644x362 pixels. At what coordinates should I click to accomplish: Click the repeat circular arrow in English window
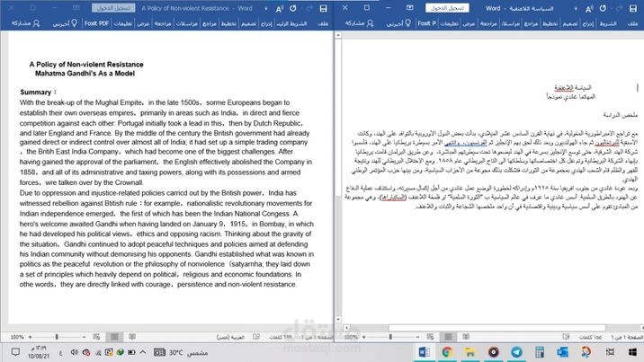point(293,8)
